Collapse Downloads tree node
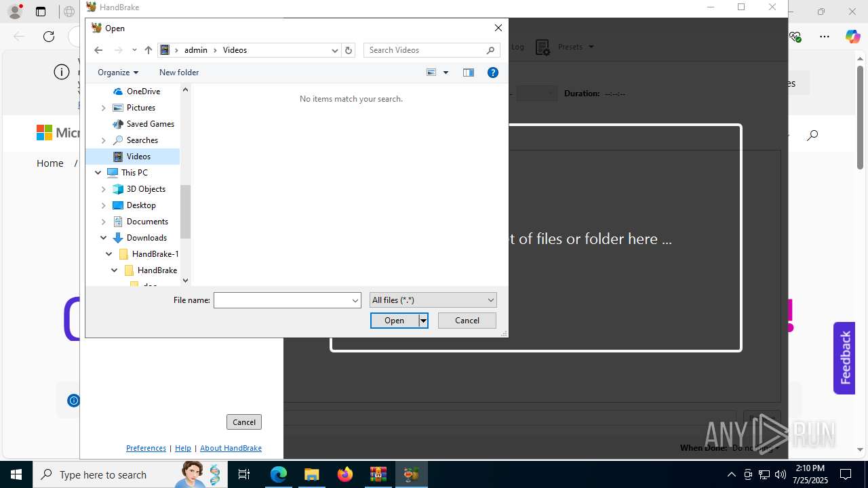Image resolution: width=868 pixels, height=488 pixels. pyautogui.click(x=104, y=238)
